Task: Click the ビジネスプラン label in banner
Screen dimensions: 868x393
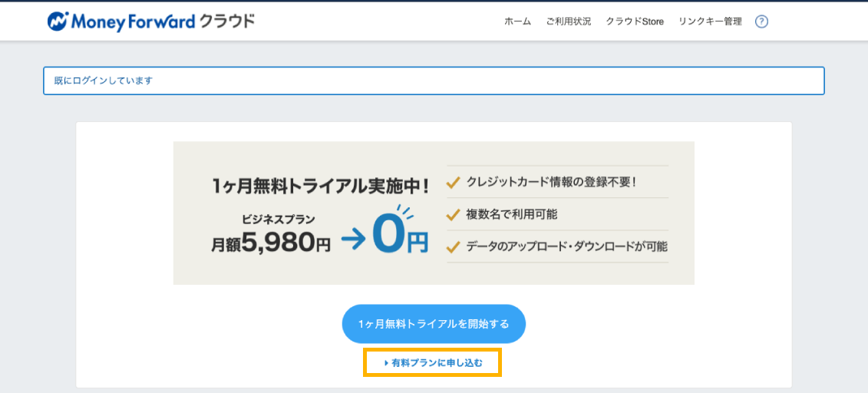Action: click(279, 220)
